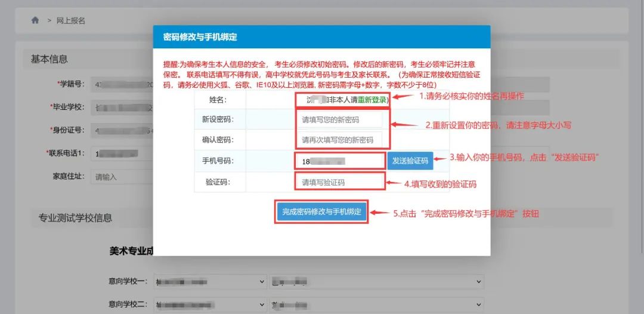Click the 重新登录 link beside the name
644x314 pixels.
tap(372, 100)
